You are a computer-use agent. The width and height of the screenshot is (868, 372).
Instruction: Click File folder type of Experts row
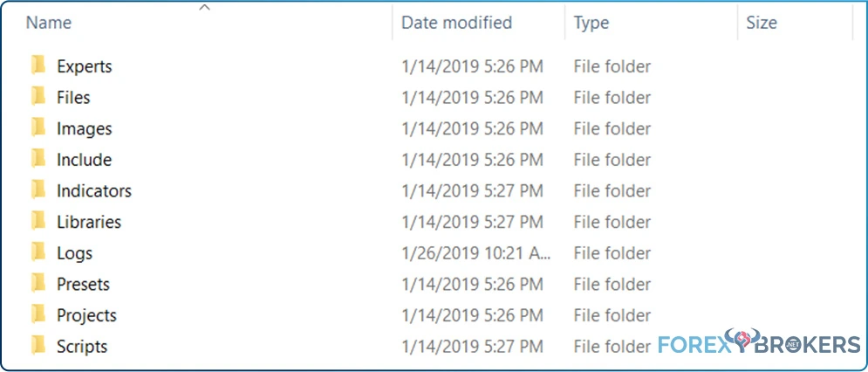click(x=612, y=66)
